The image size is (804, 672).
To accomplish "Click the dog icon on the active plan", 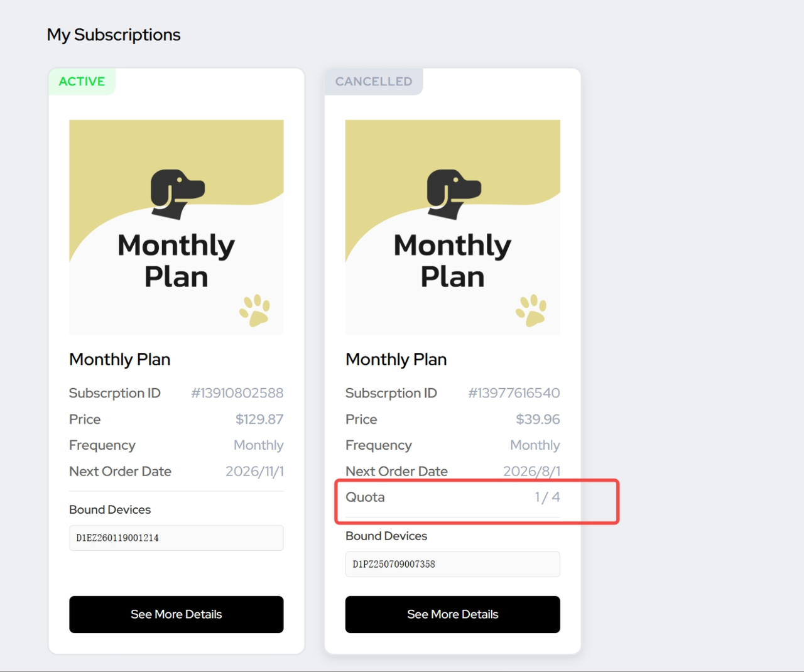I will pyautogui.click(x=177, y=193).
